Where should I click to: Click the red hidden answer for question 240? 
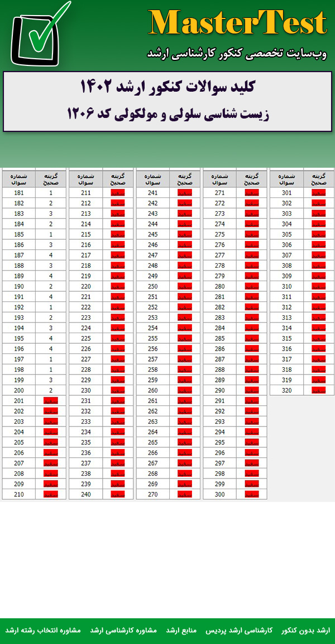[x=118, y=494]
